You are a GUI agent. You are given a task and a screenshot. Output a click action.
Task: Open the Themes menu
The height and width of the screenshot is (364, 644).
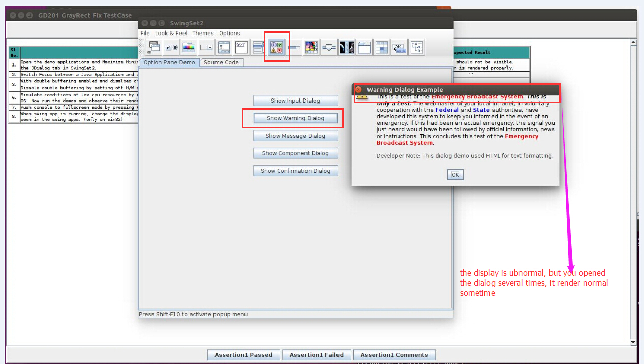203,34
